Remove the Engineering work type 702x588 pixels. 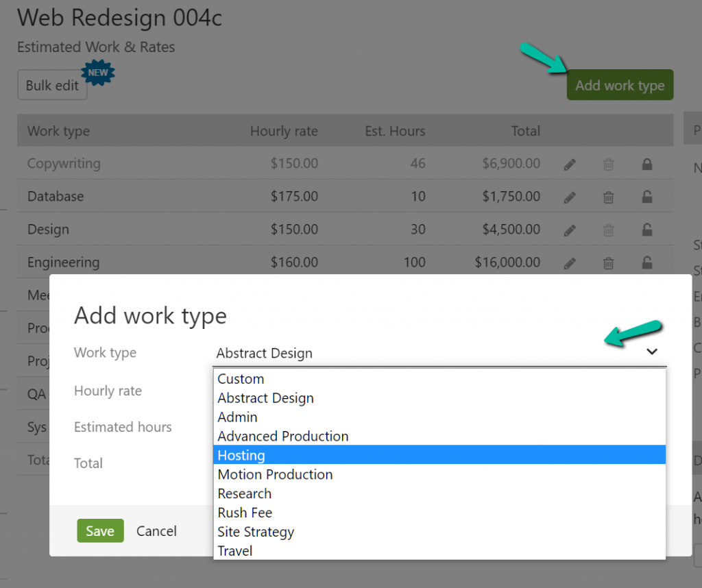point(608,262)
